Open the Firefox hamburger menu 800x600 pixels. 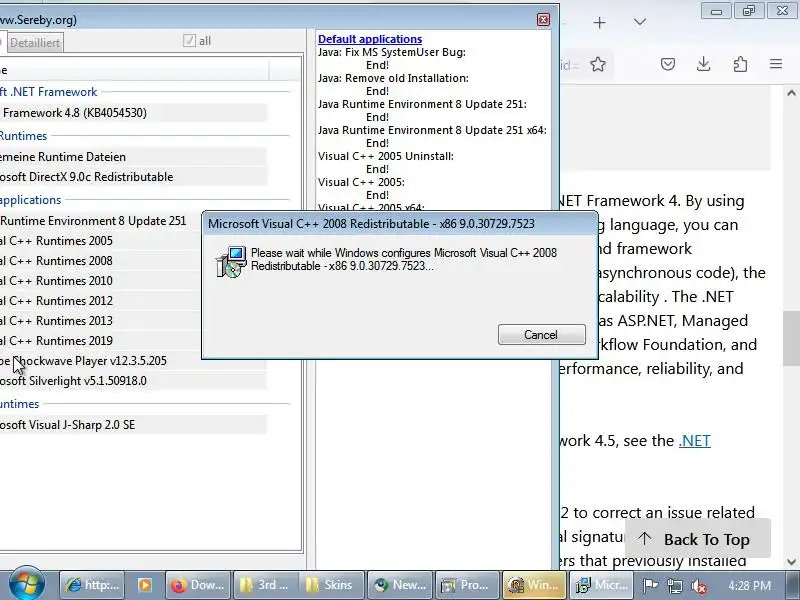tap(776, 64)
